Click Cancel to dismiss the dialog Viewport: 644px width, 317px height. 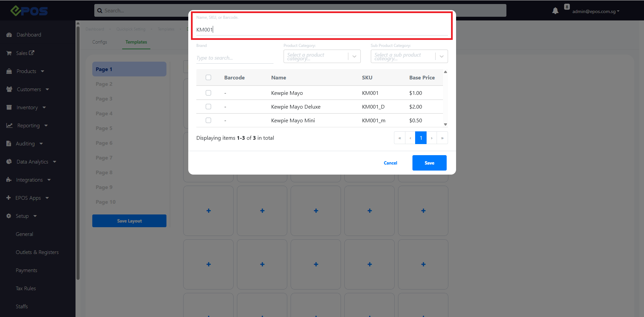[390, 163]
